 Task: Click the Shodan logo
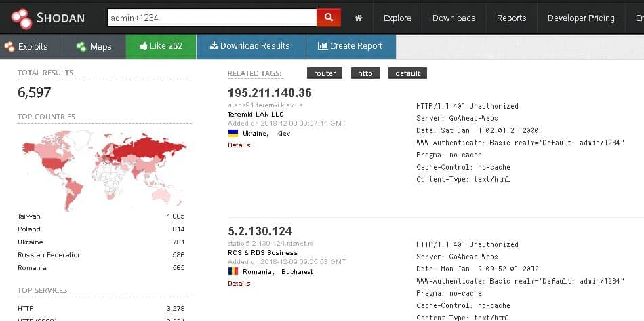click(x=47, y=18)
